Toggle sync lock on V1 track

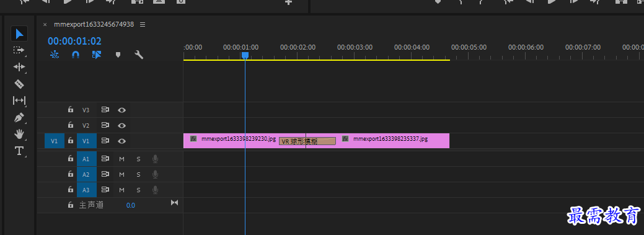[105, 141]
